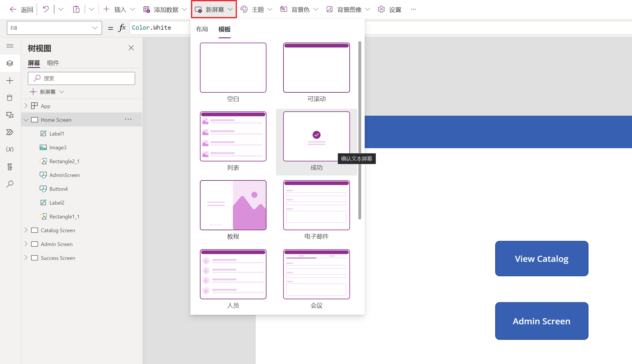Click the undo icon in toolbar

point(46,9)
